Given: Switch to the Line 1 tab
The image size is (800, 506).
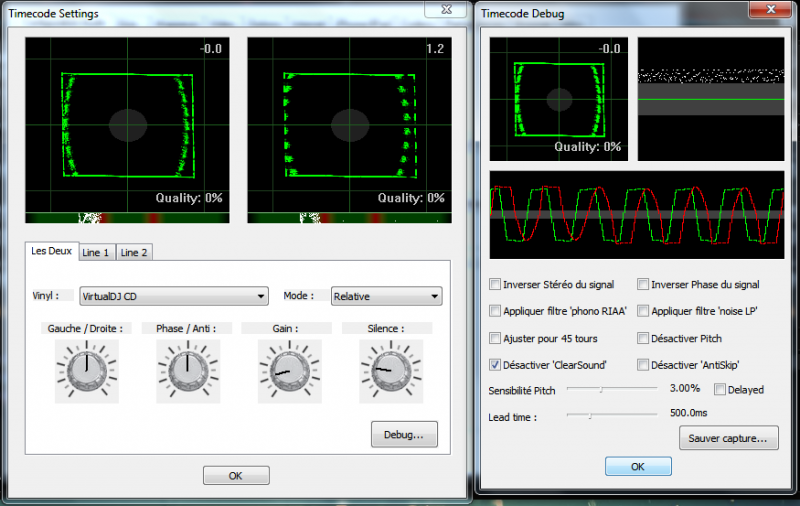Looking at the screenshot, I should pyautogui.click(x=97, y=252).
